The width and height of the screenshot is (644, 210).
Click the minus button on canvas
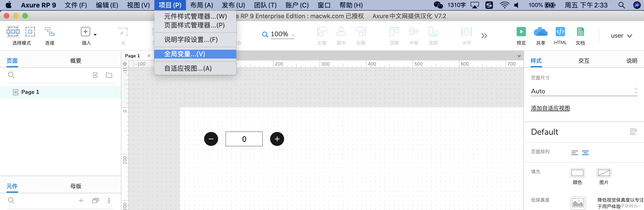(x=211, y=139)
